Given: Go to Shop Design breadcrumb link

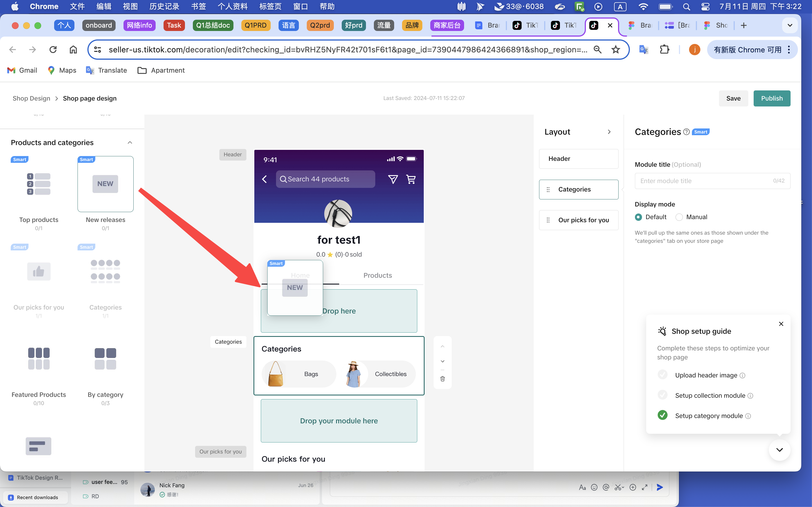Looking at the screenshot, I should [31, 98].
